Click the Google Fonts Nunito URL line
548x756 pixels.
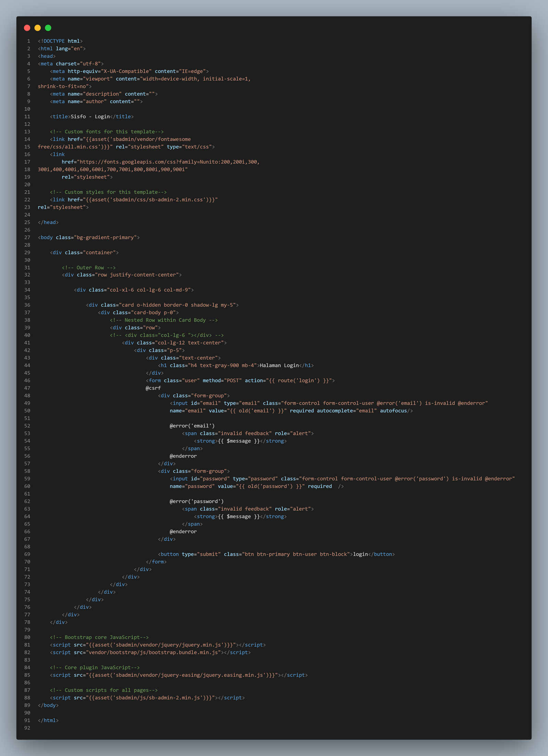pos(161,162)
